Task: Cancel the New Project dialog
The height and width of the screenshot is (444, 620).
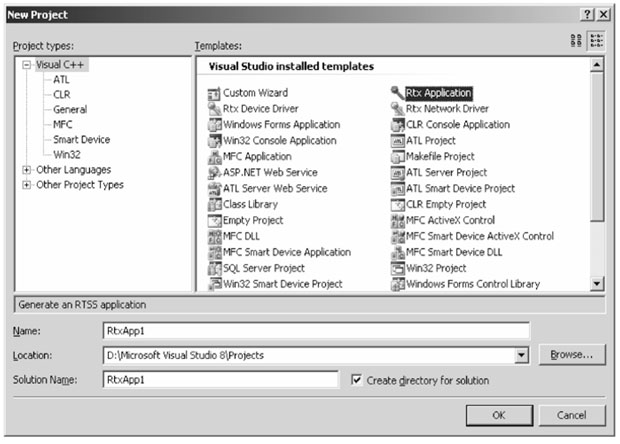Action: click(x=572, y=415)
